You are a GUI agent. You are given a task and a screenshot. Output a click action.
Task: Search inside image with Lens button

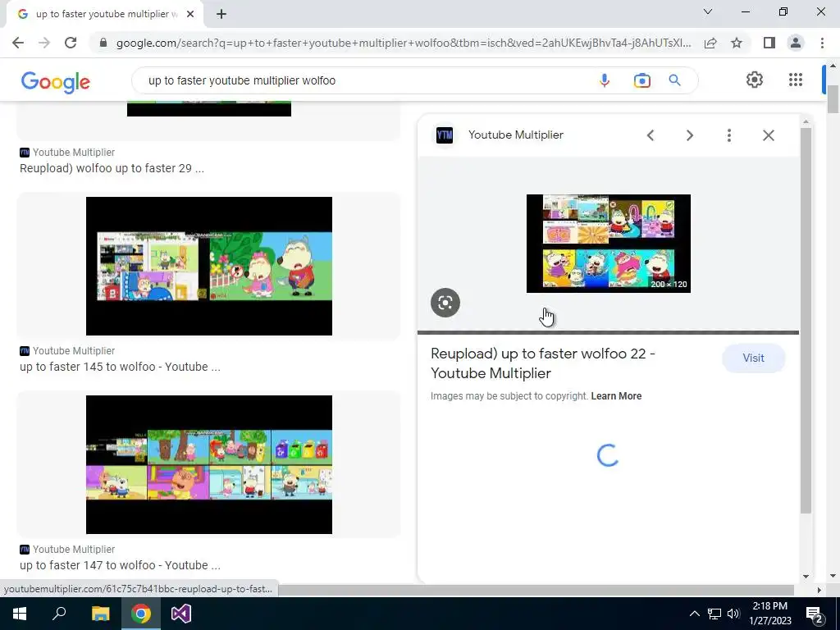(x=445, y=303)
